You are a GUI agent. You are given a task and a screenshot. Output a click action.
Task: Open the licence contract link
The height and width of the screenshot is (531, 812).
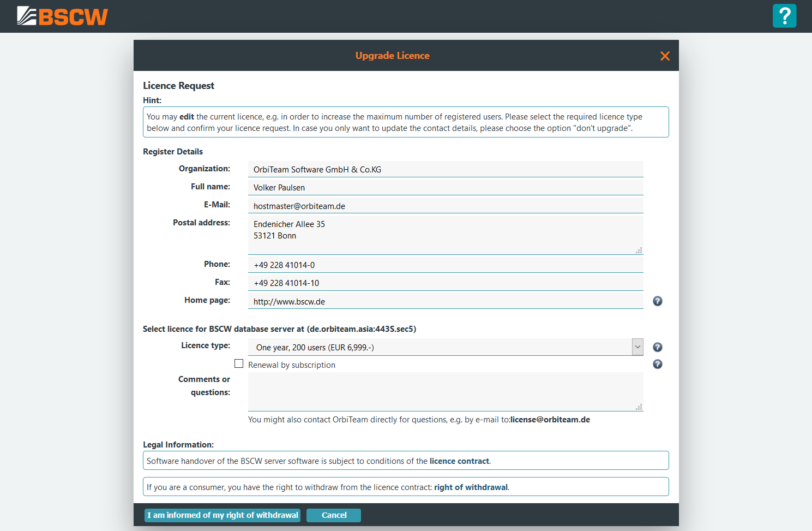pos(459,461)
